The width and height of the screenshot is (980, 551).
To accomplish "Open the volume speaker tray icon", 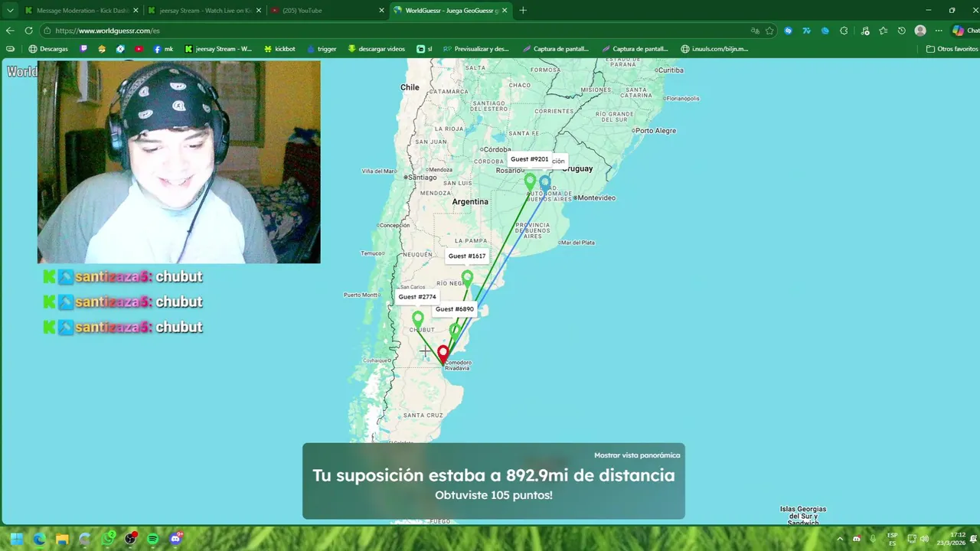I will tap(925, 539).
